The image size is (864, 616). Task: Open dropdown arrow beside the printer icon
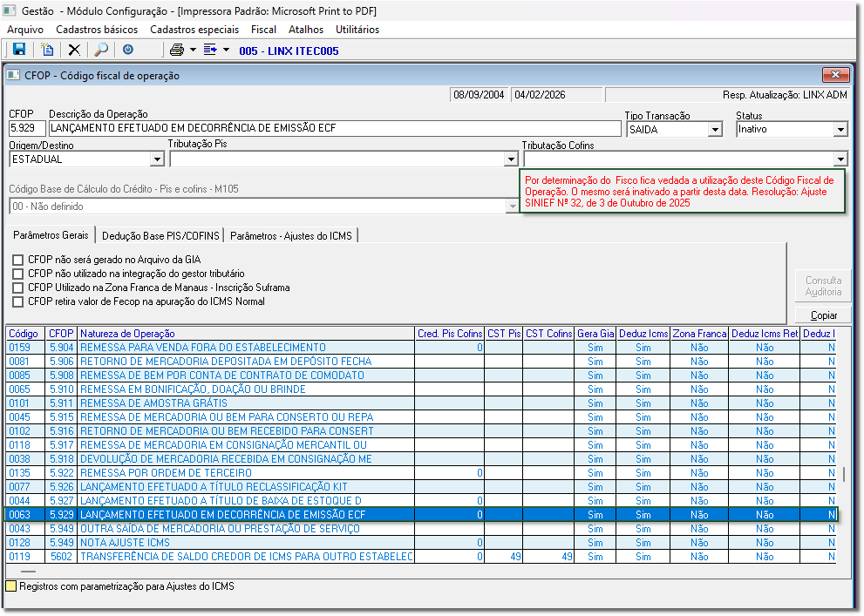[193, 50]
